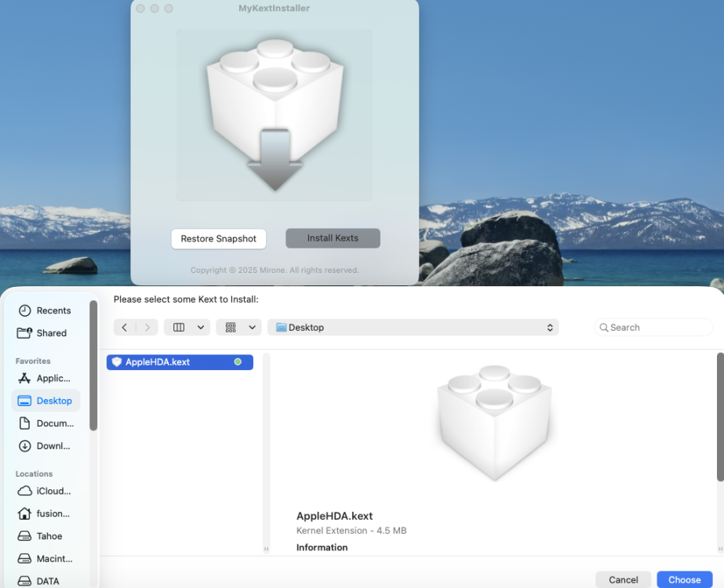Viewport: 724px width, 588px height.
Task: Click Cancel in the file dialog
Action: (x=624, y=579)
